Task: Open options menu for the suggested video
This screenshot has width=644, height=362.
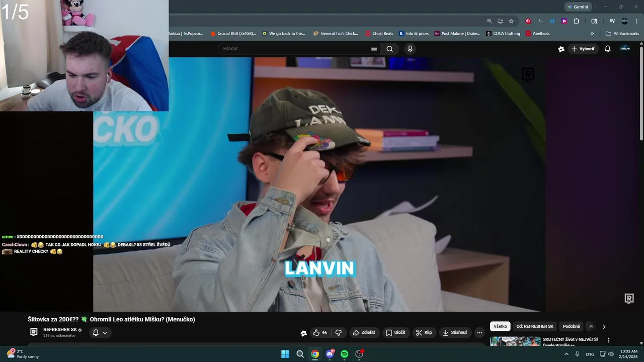Action: (x=608, y=340)
